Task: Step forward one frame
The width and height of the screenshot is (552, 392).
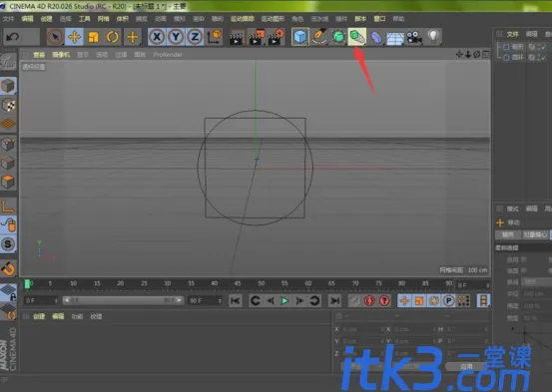Action: coord(299,301)
